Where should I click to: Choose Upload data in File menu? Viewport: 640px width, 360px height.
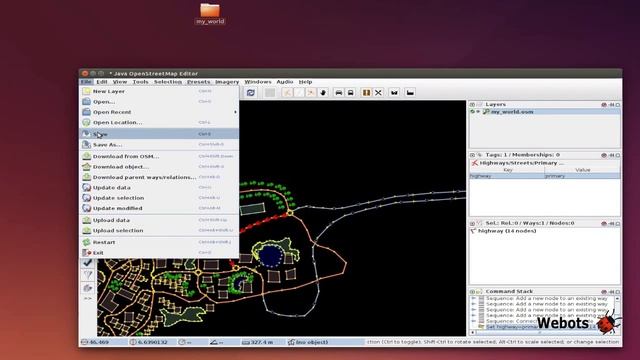pyautogui.click(x=159, y=220)
